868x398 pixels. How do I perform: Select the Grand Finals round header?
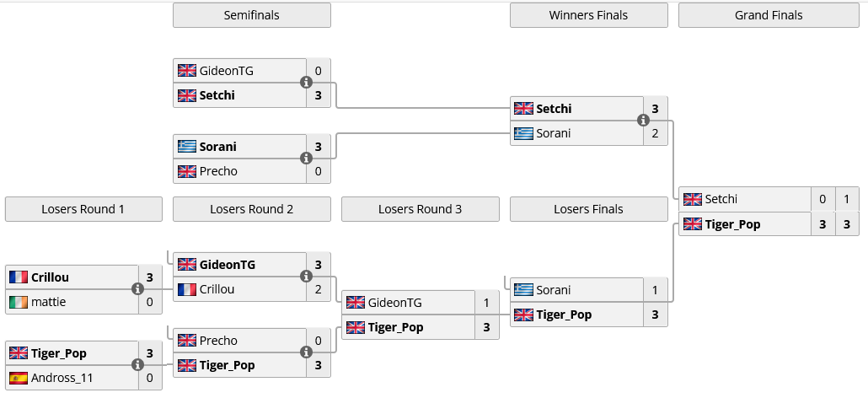769,15
